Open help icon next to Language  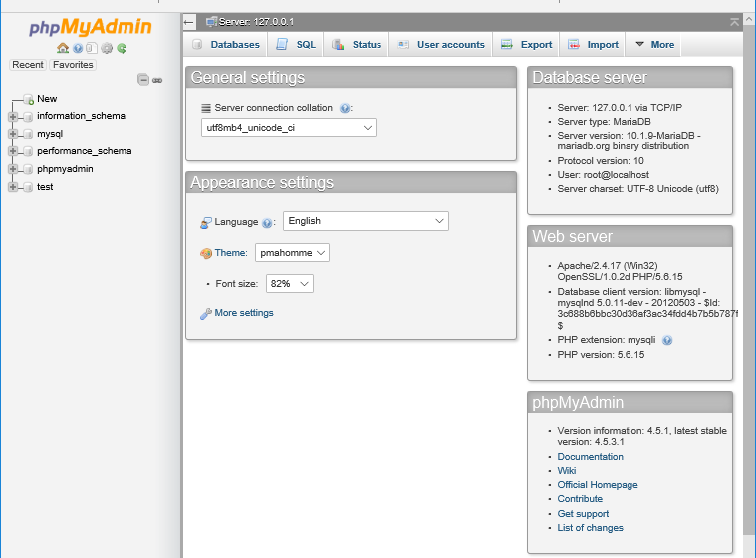(x=267, y=223)
